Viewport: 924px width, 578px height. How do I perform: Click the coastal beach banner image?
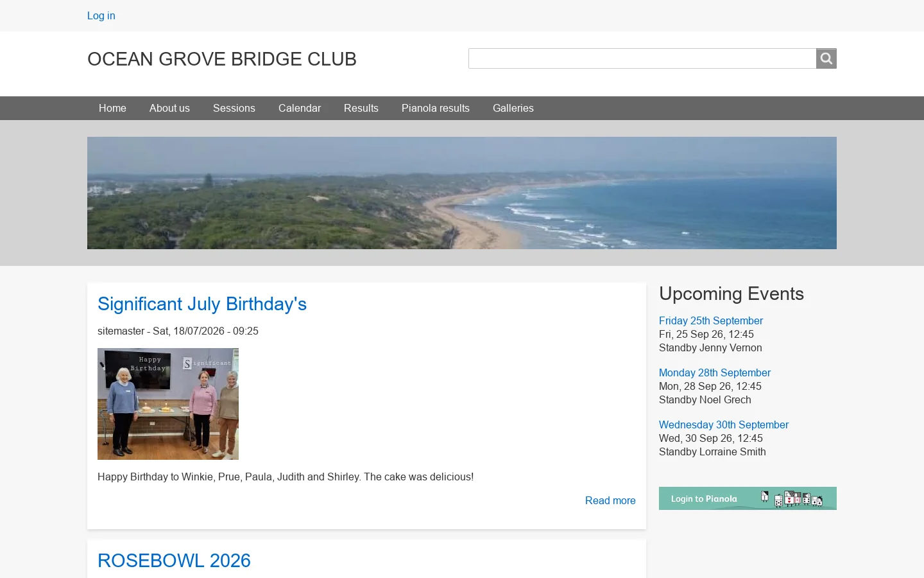tap(462, 193)
